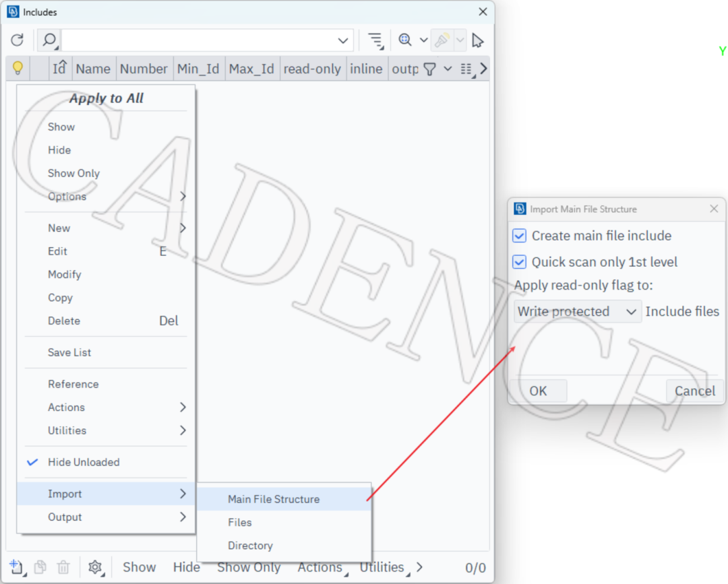Click the highlight flashlight icon
The image size is (728, 584).
442,40
